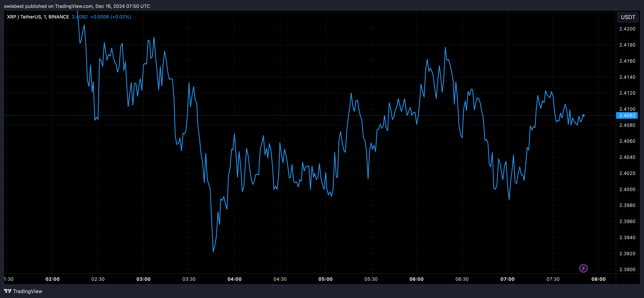This screenshot has height=298, width=644.
Task: Click the 04:00 time axis label
Action: click(x=235, y=279)
